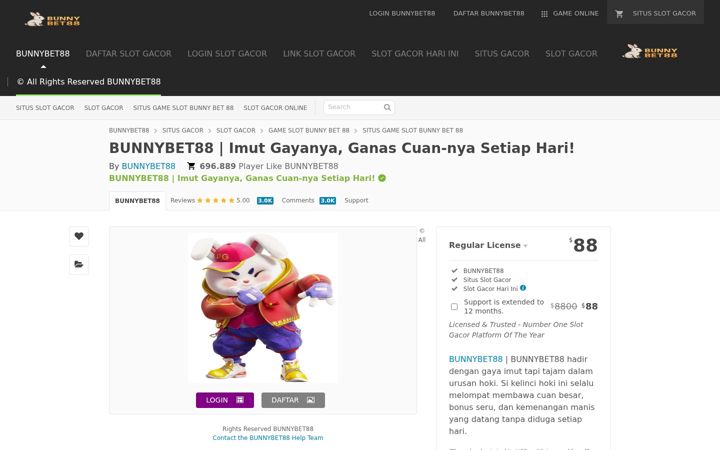Click Contact the BUNNYBET88 Help Team link
The image size is (720, 450).
[x=268, y=438]
